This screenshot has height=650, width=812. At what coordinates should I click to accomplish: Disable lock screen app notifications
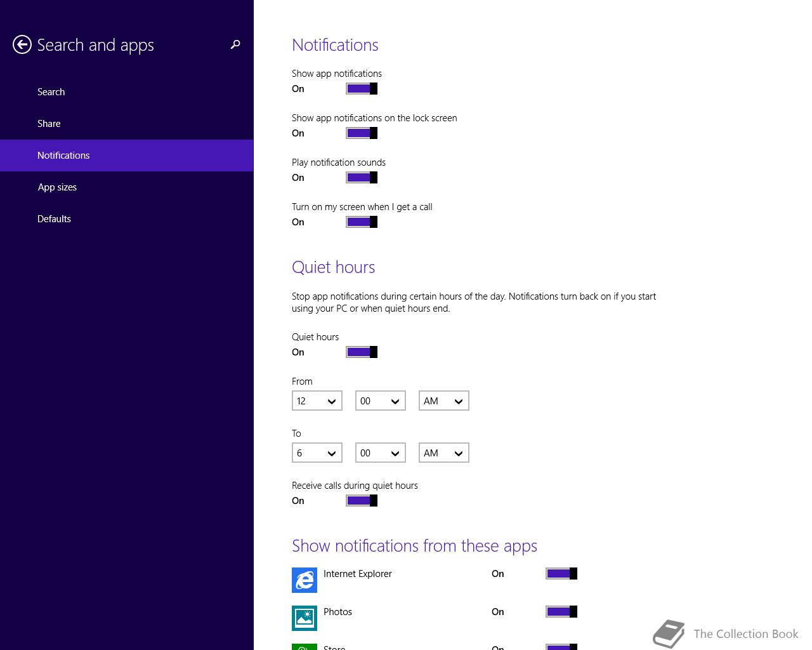pos(362,133)
